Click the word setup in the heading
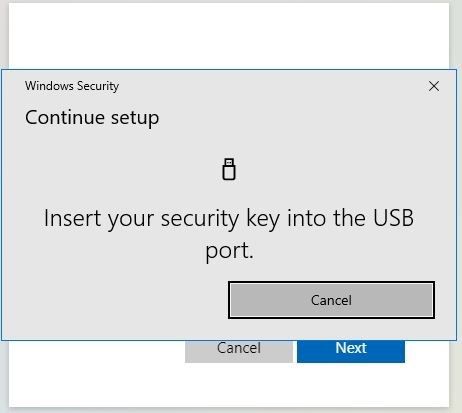 135,119
